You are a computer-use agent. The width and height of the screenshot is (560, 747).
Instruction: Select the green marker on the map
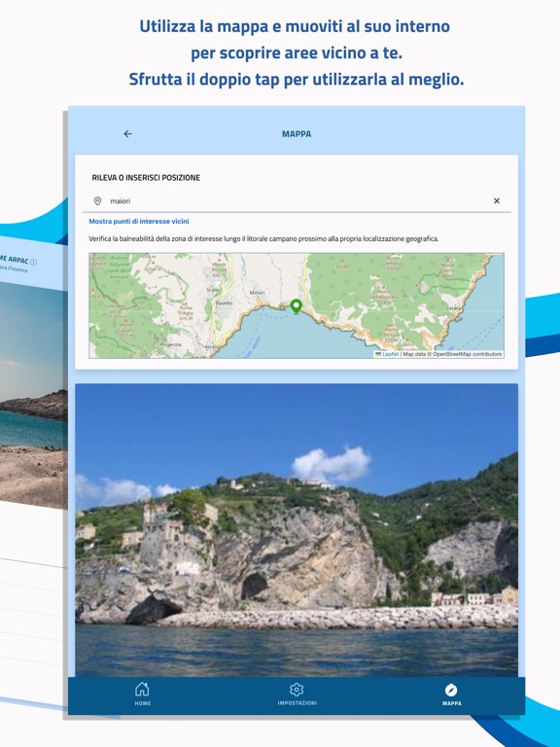[x=297, y=306]
